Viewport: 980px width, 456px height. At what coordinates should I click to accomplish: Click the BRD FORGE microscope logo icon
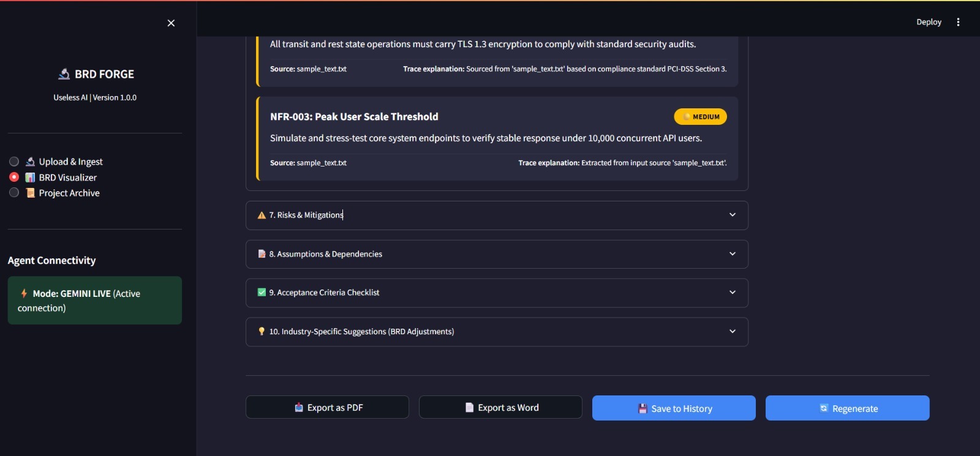click(64, 74)
